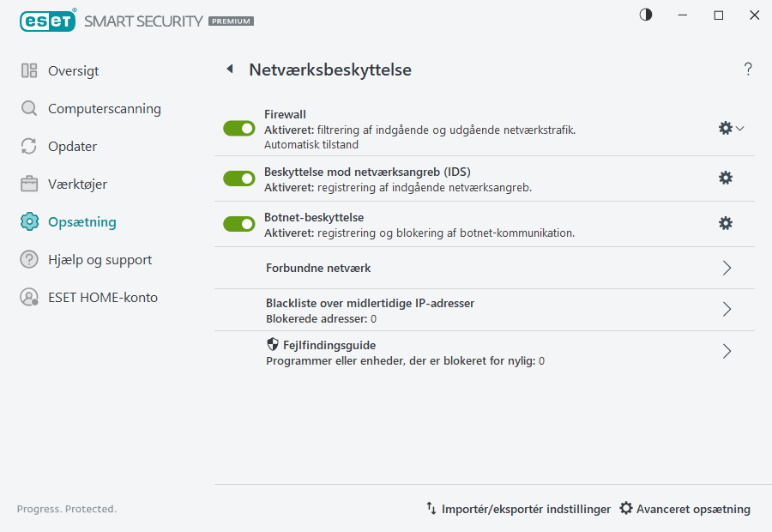Select the Opsætning gear icon

click(27, 221)
